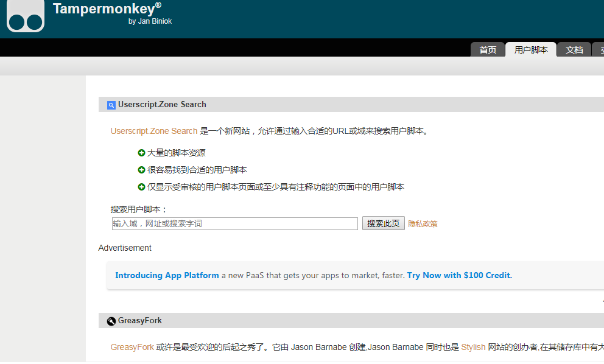The height and width of the screenshot is (364, 604).
Task: Select the 用户脚本 tab
Action: (530, 49)
